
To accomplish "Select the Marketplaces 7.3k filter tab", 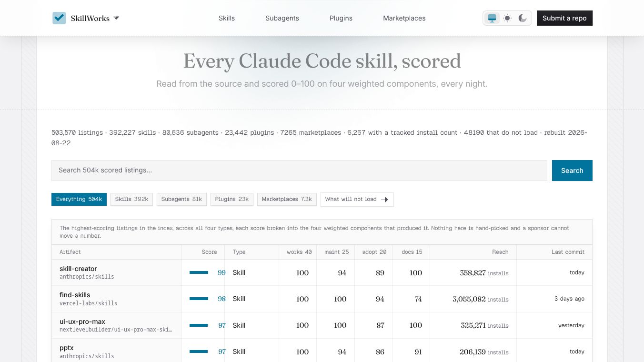I will click(287, 199).
